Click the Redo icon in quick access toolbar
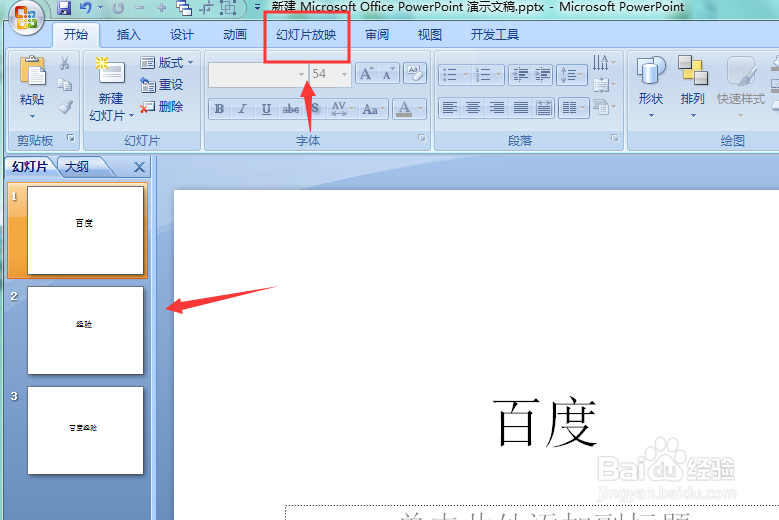The height and width of the screenshot is (520, 779). pyautogui.click(x=118, y=7)
